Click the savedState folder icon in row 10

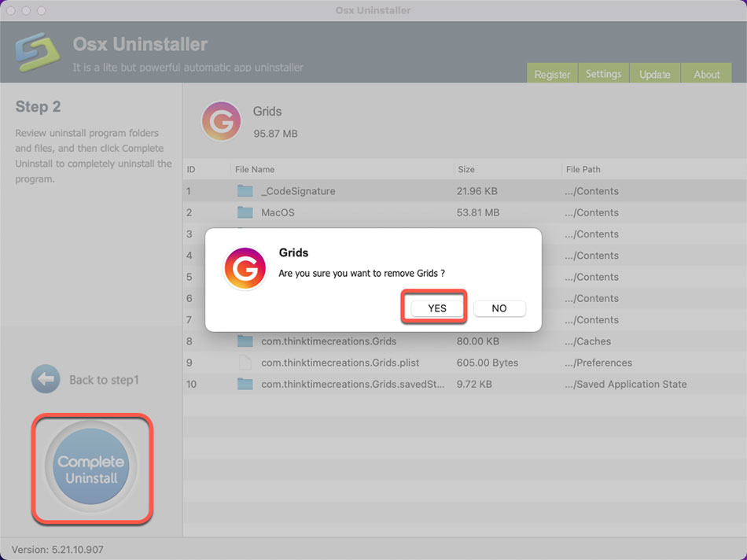[245, 384]
